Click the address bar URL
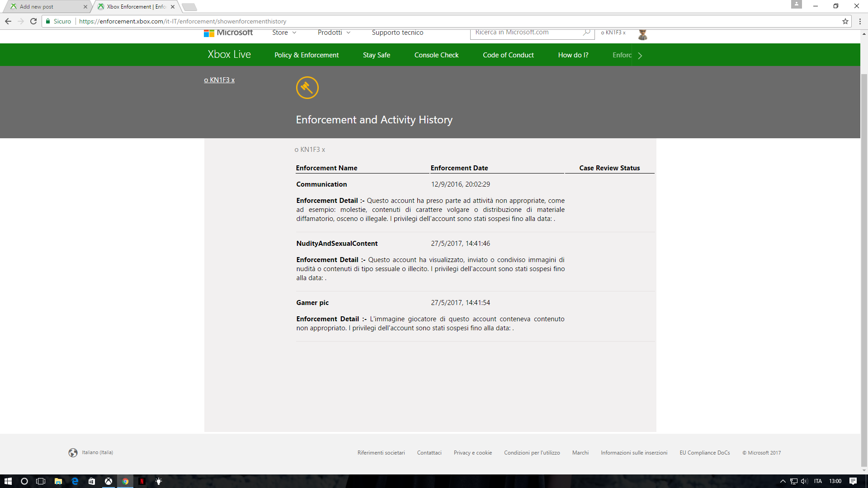 click(x=183, y=21)
